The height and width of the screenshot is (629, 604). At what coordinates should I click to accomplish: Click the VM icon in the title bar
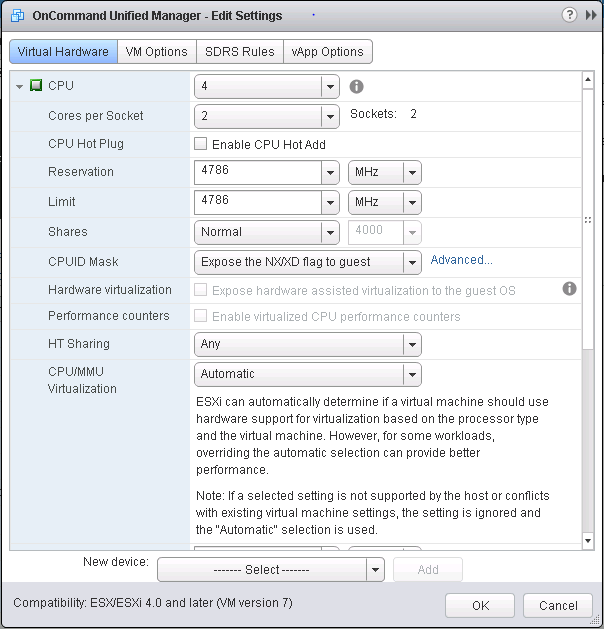pyautogui.click(x=17, y=16)
